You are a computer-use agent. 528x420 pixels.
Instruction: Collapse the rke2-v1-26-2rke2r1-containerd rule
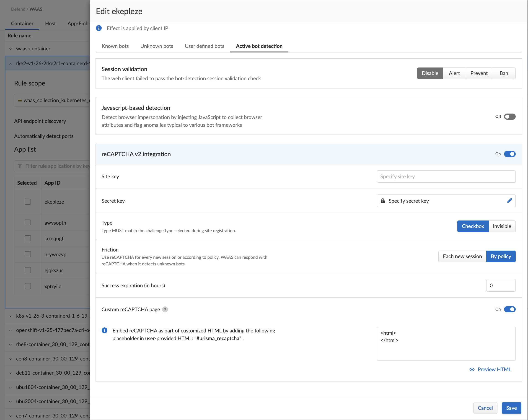(10, 64)
